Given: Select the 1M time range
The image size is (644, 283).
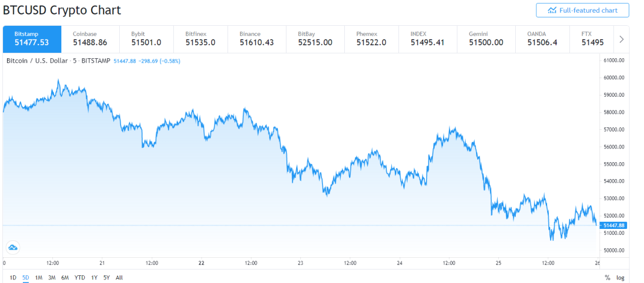Looking at the screenshot, I should pyautogui.click(x=39, y=278).
